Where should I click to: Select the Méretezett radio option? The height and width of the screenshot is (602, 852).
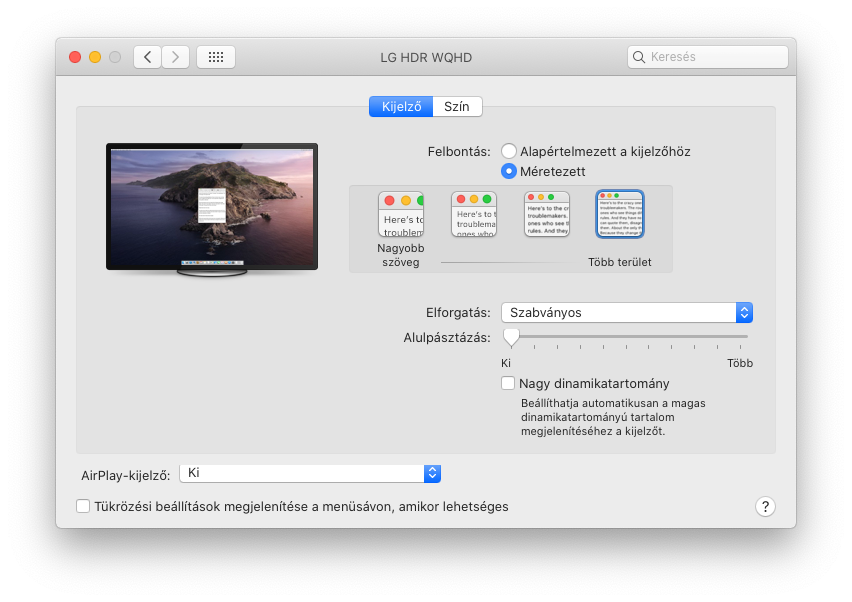pyautogui.click(x=509, y=171)
